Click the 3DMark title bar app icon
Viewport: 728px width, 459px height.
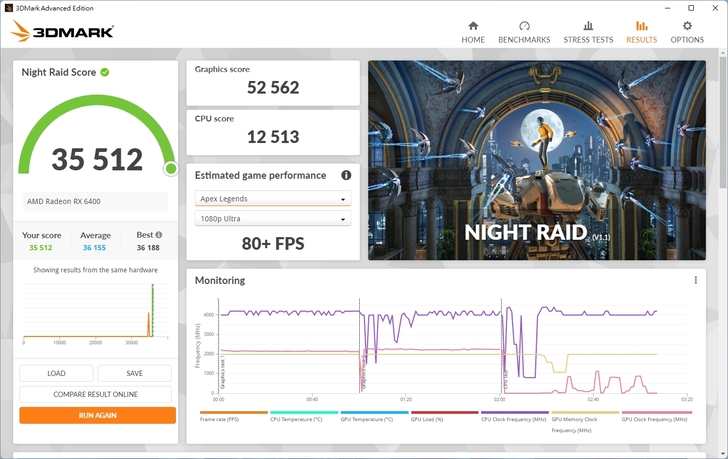coord(8,8)
